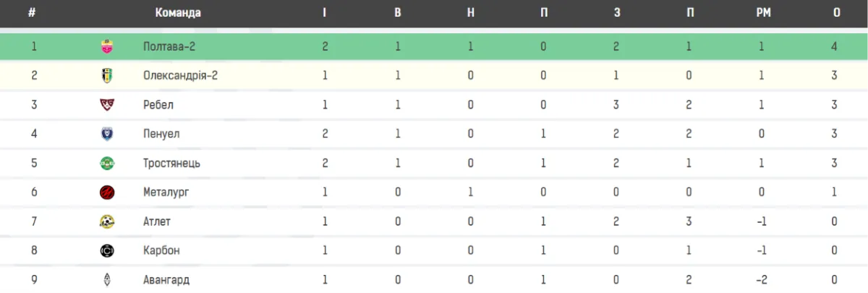Image resolution: width=868 pixels, height=293 pixels.
Task: Click the Олександрія-2 club crest
Action: tap(107, 76)
